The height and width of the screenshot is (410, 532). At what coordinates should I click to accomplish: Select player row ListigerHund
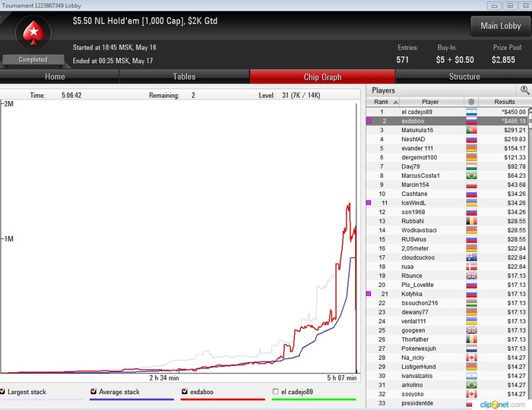[x=447, y=367]
